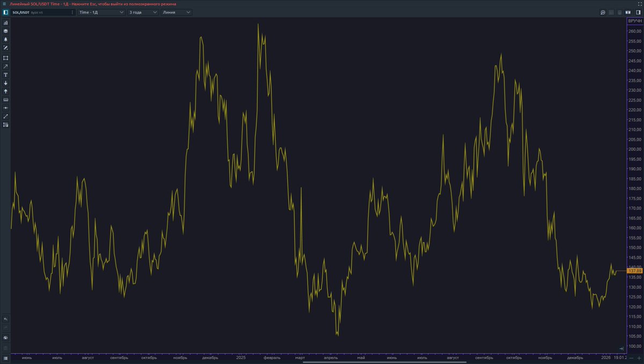The height and width of the screenshot is (364, 644).
Task: Click the 19.01.2 date label on time axis
Action: (x=621, y=358)
